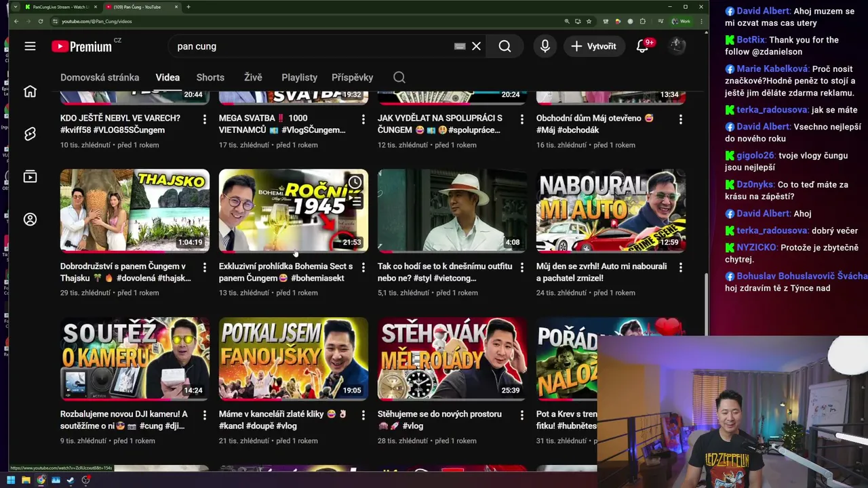Play the SOUTĚŽ O KAMERU thumbnail
The width and height of the screenshot is (868, 488).
coord(135,359)
